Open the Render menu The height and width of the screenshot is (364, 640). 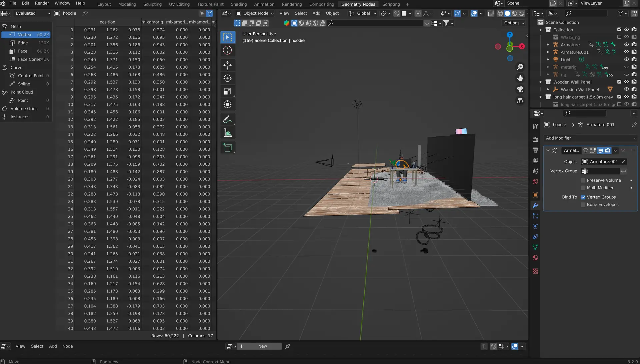[x=42, y=3]
